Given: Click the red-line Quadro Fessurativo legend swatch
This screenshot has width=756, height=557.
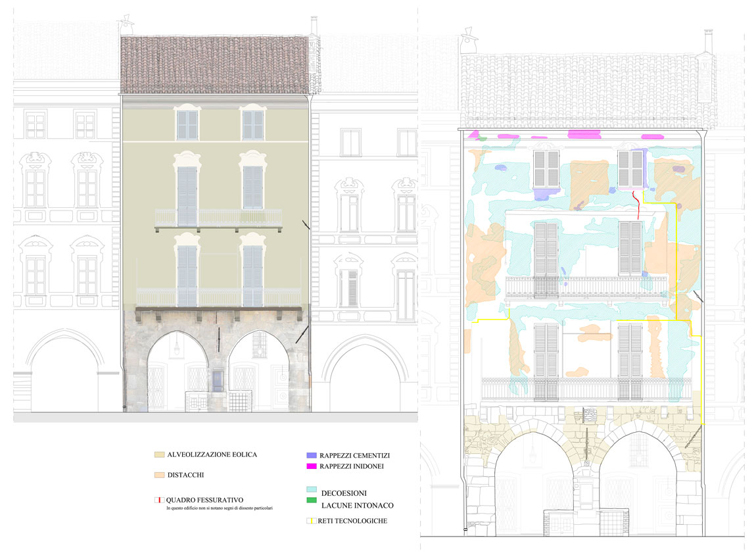Looking at the screenshot, I should pos(159,500).
